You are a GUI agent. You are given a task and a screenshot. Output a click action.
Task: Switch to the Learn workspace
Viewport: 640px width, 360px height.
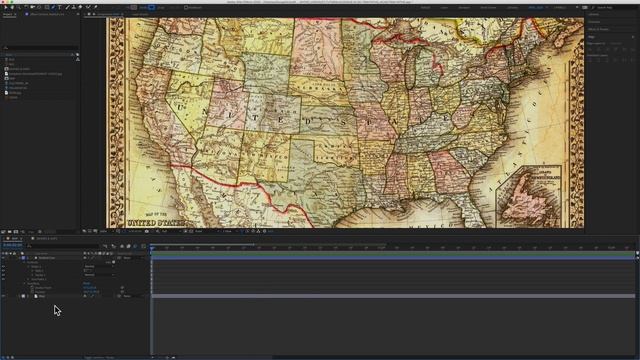[x=444, y=7]
